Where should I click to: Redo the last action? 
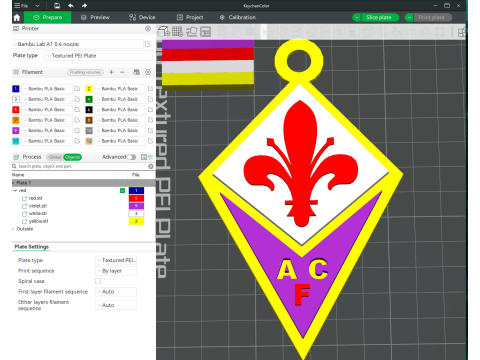point(84,6)
